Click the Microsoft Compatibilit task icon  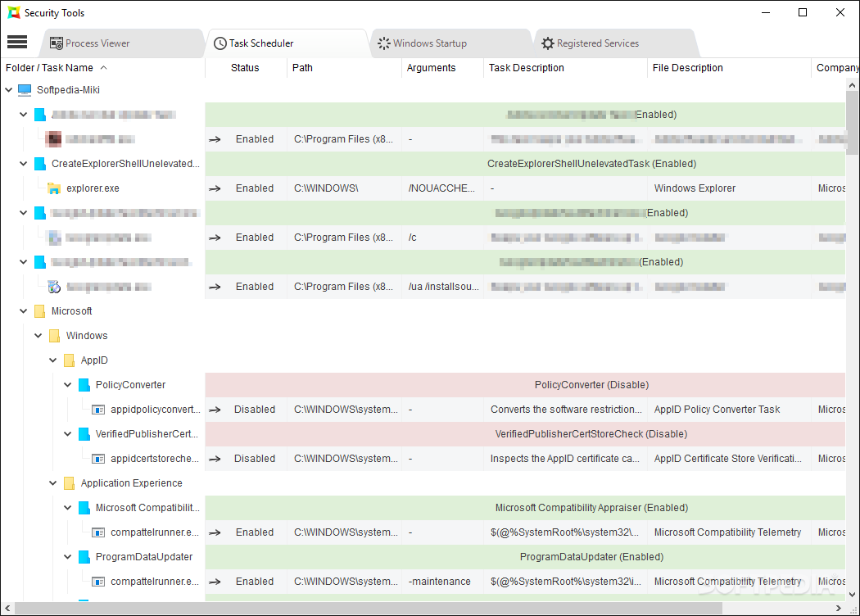84,508
